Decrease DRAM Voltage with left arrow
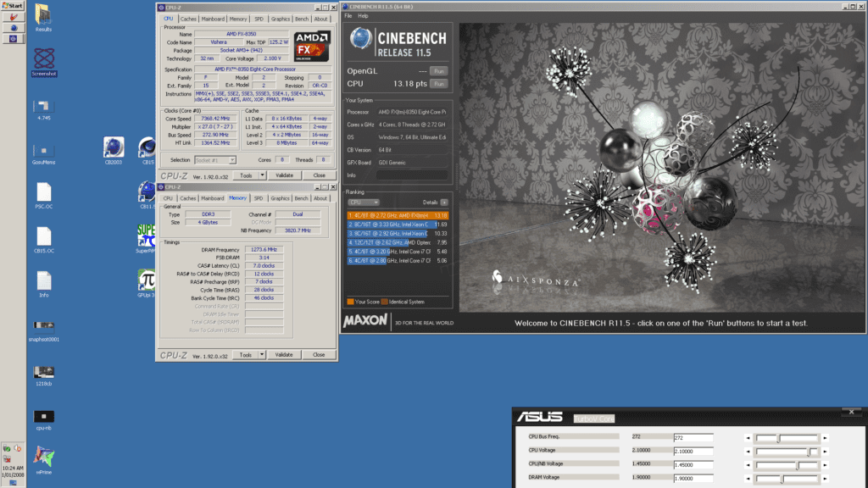868x488 pixels. 748,479
